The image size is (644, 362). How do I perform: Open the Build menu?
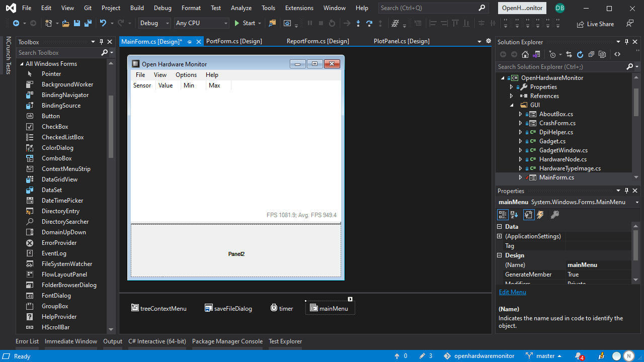137,8
